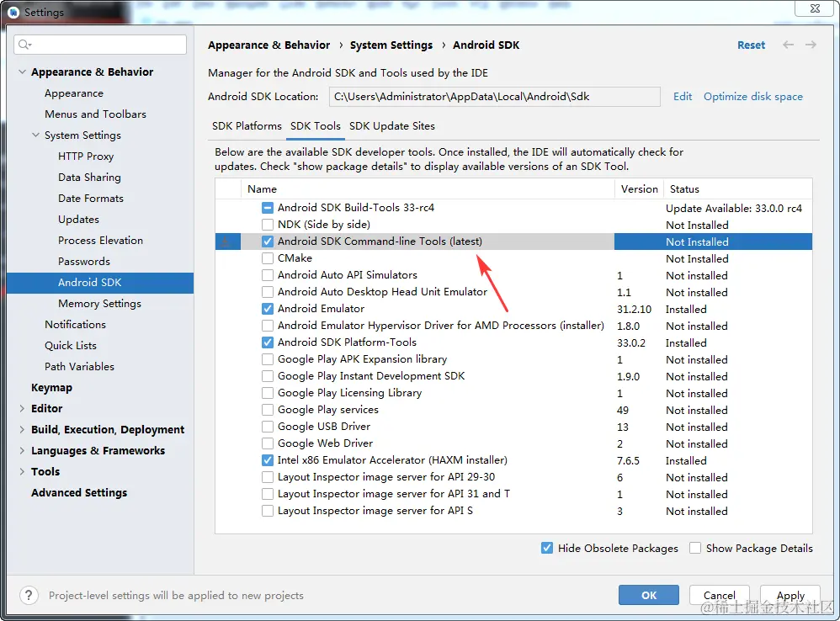Click the settings search field
840x621 pixels.
coord(100,45)
